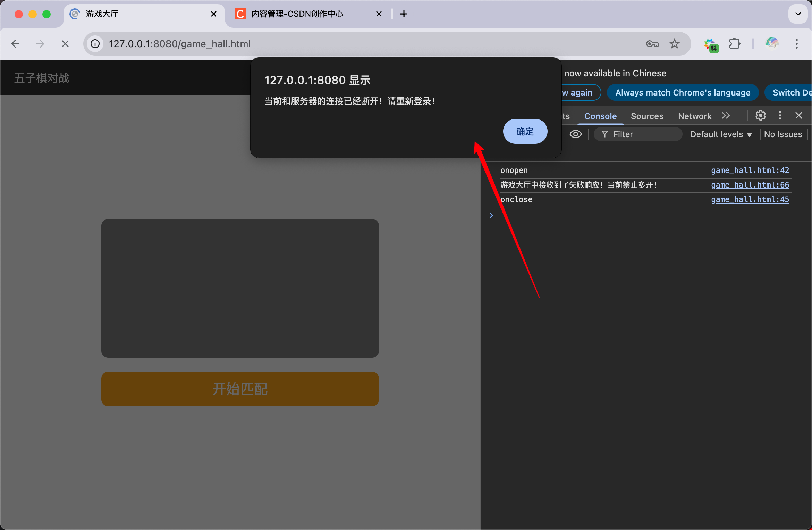This screenshot has width=812, height=530.
Task: Open DevTools settings gear
Action: [x=760, y=116]
